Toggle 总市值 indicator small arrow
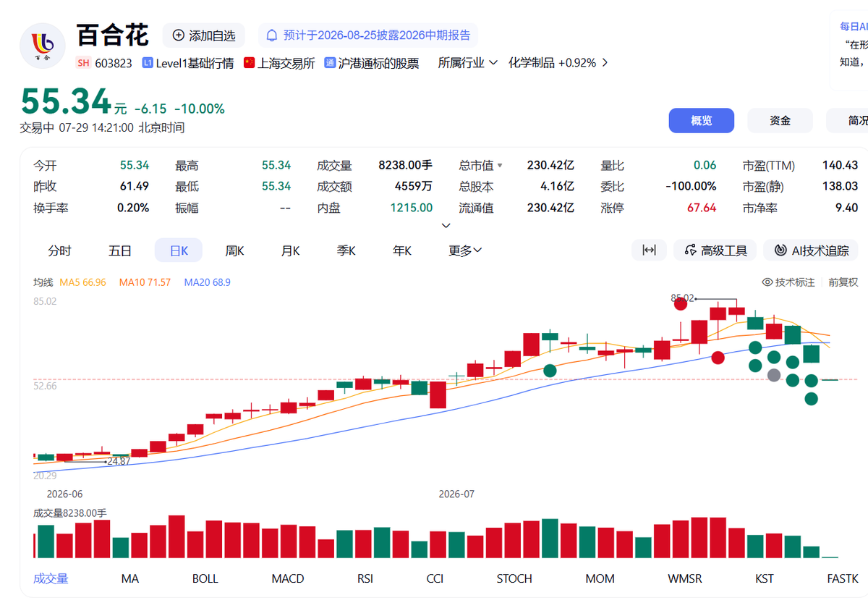 pos(499,166)
